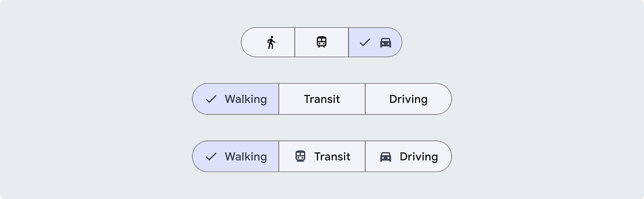Viewport: 644px width, 199px height.
Task: Click the Walking label in text-only group
Action: 246,99
